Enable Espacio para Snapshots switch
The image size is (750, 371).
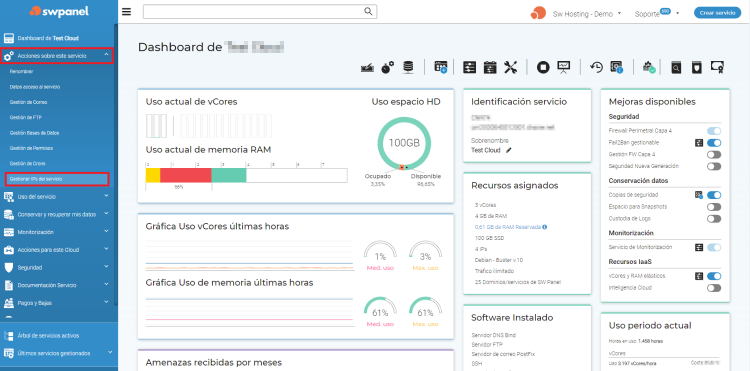point(714,207)
